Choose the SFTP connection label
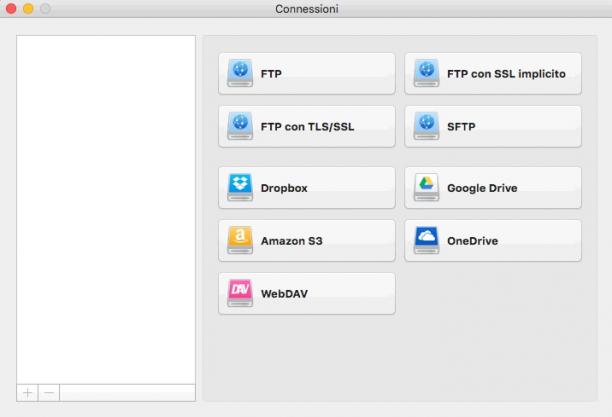This screenshot has height=417, width=612. click(x=461, y=127)
